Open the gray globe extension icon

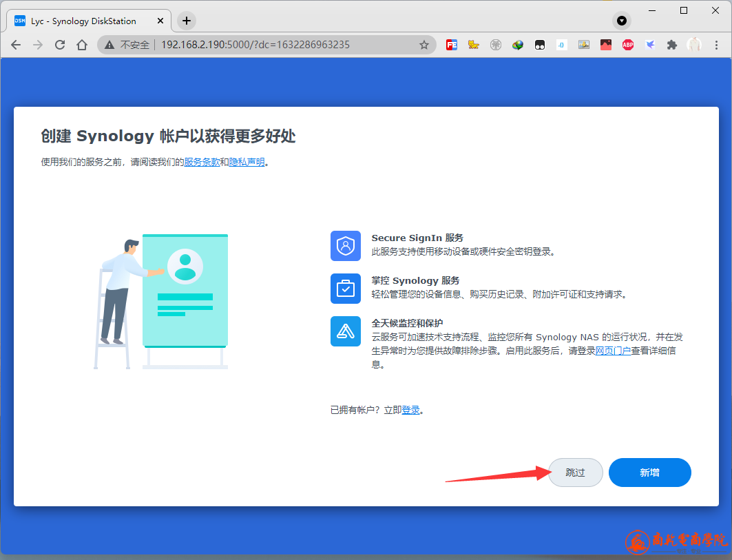tap(496, 45)
